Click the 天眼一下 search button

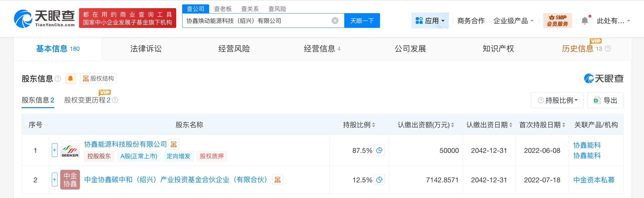(x=362, y=21)
